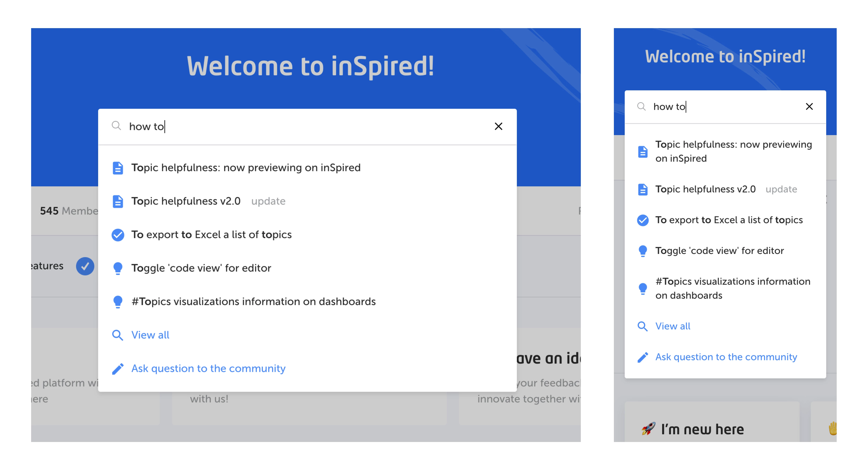
Task: Click checkmark icon beside 'To export to Excel' wide
Action: (118, 235)
